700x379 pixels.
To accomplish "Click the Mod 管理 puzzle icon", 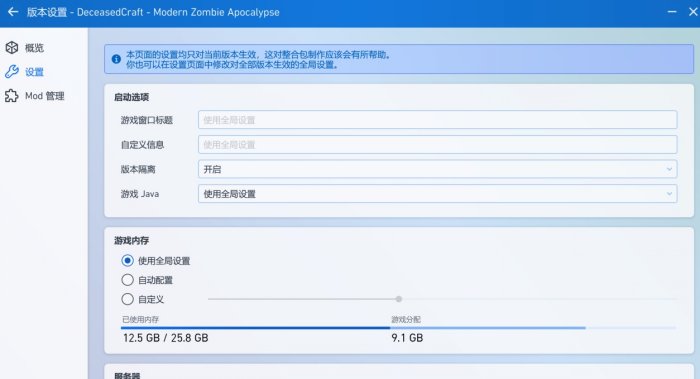I will (12, 96).
